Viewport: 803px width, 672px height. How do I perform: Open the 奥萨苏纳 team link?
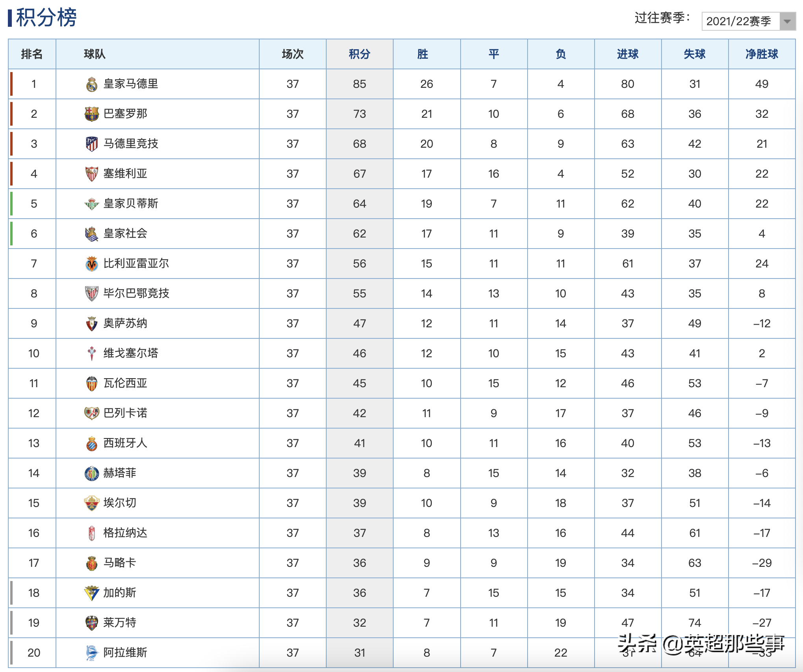pos(125,323)
